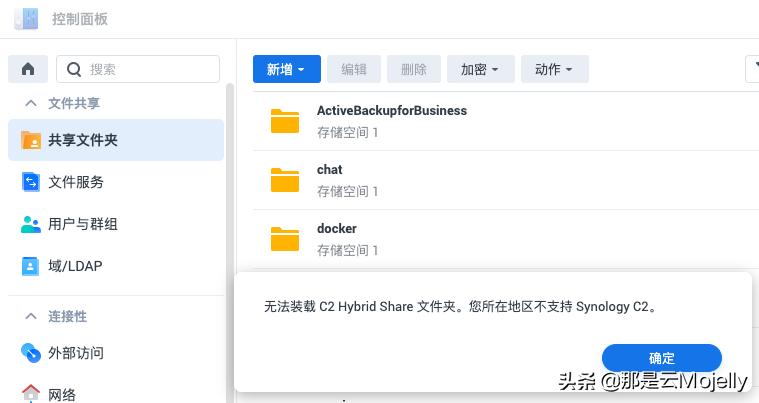The height and width of the screenshot is (403, 759).
Task: Open the 加密 dropdown
Action: point(480,69)
